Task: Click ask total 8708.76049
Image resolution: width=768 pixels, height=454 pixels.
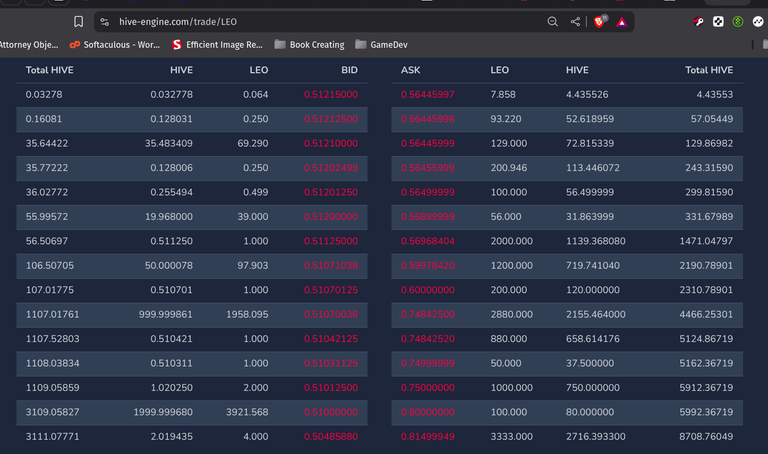Action: 706,436
